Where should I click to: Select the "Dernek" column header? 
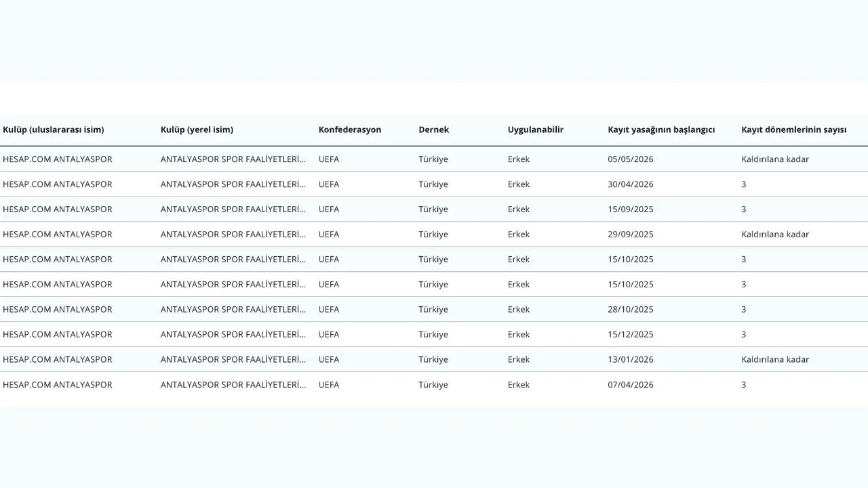(x=434, y=129)
